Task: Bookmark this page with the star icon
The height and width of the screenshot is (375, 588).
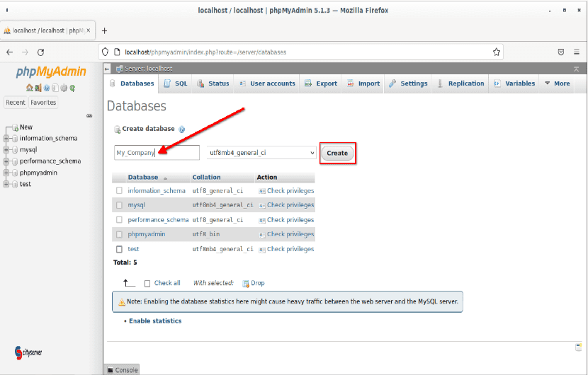Action: pos(497,52)
